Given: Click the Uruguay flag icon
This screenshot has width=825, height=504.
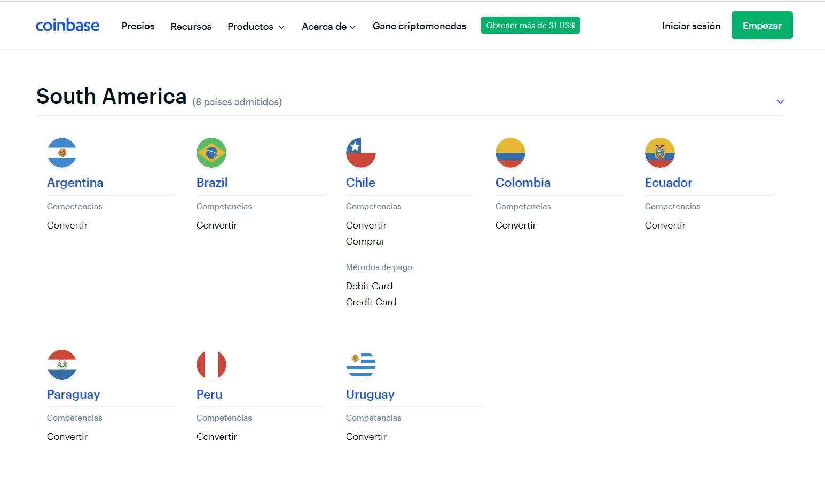Looking at the screenshot, I should tap(360, 365).
